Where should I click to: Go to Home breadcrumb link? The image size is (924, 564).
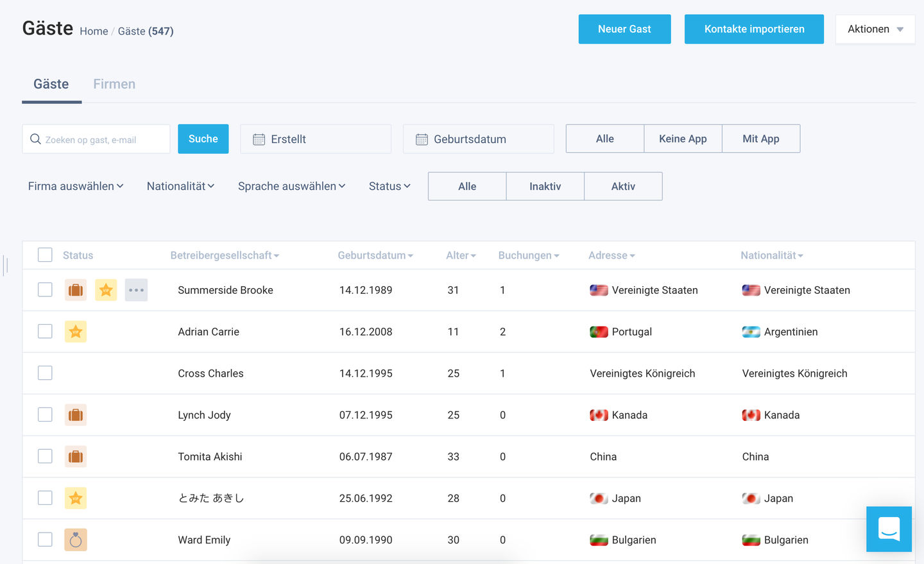94,31
